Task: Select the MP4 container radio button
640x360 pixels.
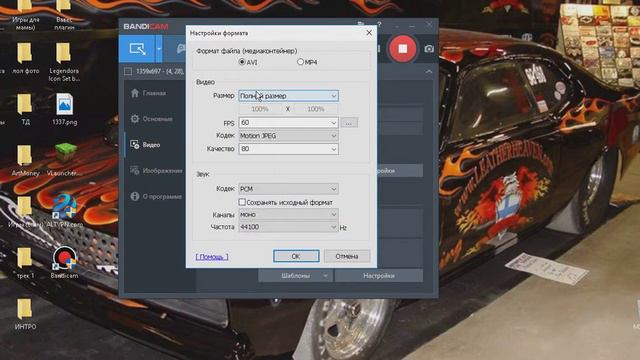Action: 300,62
